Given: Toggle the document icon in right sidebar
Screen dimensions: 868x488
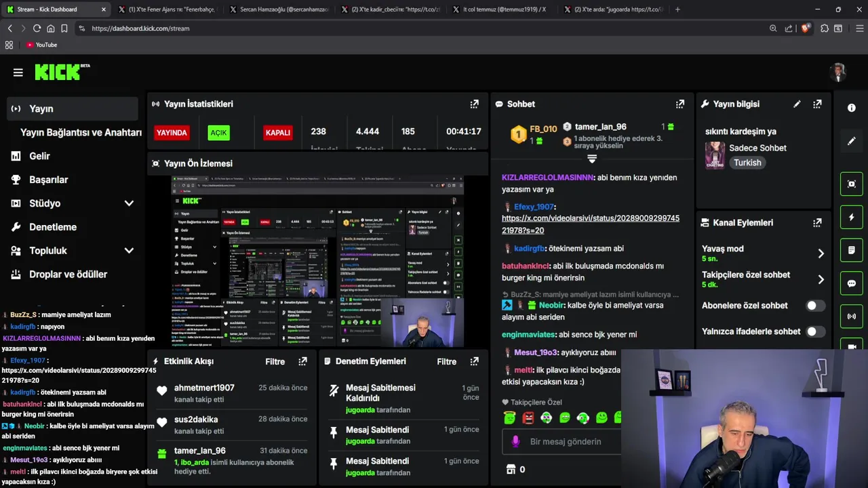Looking at the screenshot, I should (x=852, y=250).
